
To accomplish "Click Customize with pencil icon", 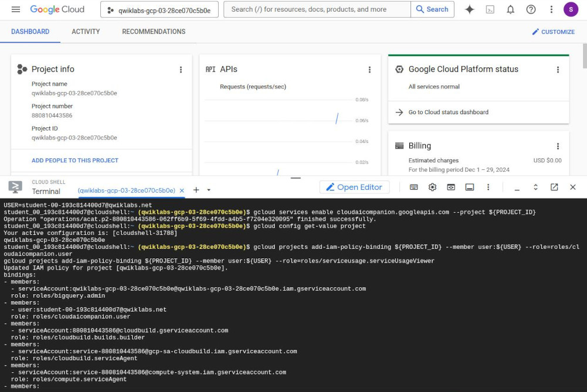I will tap(554, 32).
